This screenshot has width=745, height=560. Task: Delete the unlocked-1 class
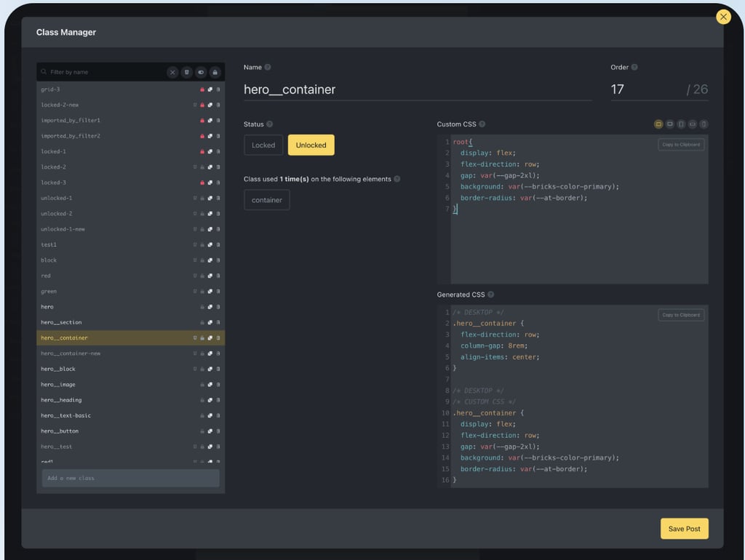click(x=218, y=198)
